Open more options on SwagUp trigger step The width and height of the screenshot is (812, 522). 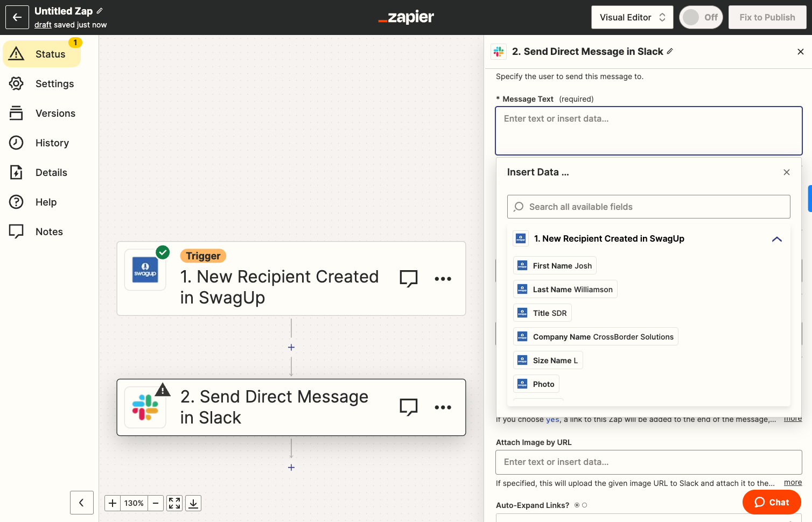point(443,279)
